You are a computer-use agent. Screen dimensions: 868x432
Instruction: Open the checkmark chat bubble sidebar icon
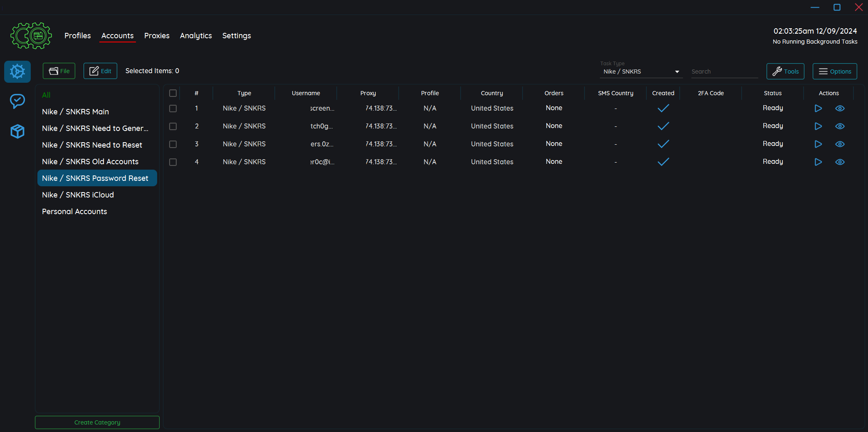pyautogui.click(x=17, y=101)
